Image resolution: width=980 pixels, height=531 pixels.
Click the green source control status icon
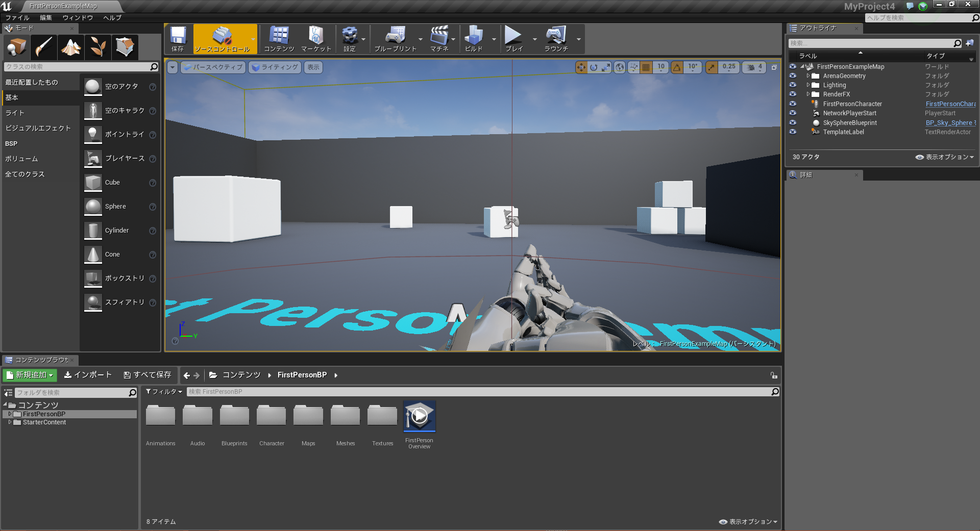coord(923,6)
